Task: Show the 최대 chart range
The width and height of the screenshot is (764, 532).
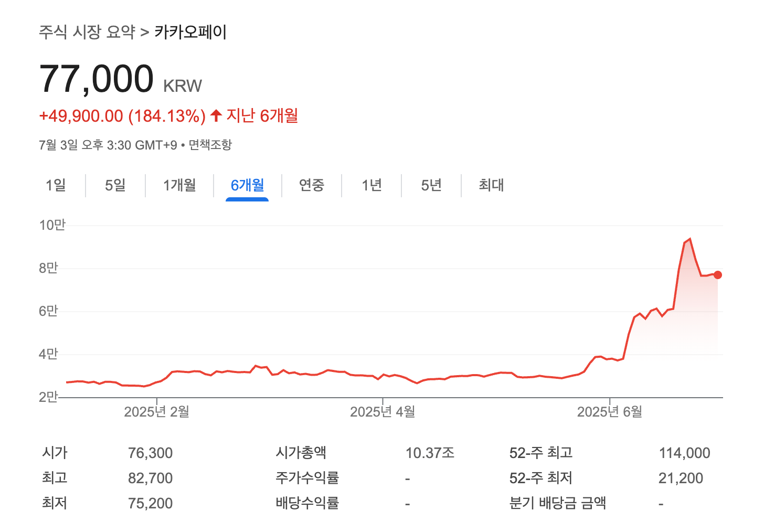Action: (x=491, y=185)
